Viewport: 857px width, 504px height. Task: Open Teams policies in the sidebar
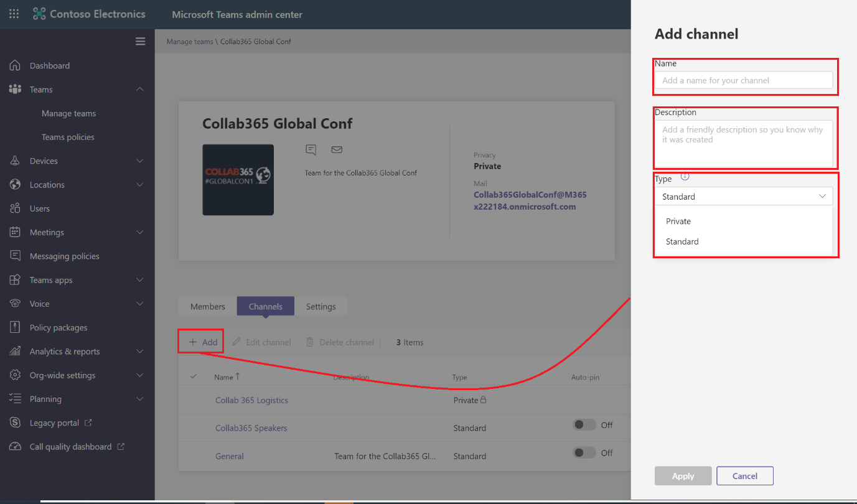click(68, 137)
